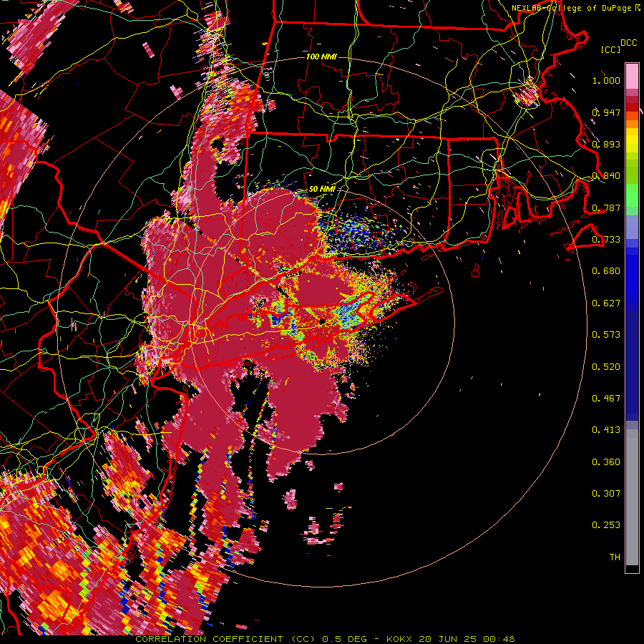Click the 0.413 scale value
The width and height of the screenshot is (644, 644).
pos(606,430)
